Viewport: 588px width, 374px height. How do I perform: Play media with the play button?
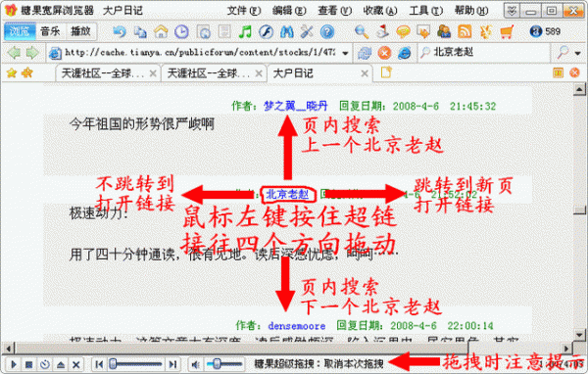[14, 364]
